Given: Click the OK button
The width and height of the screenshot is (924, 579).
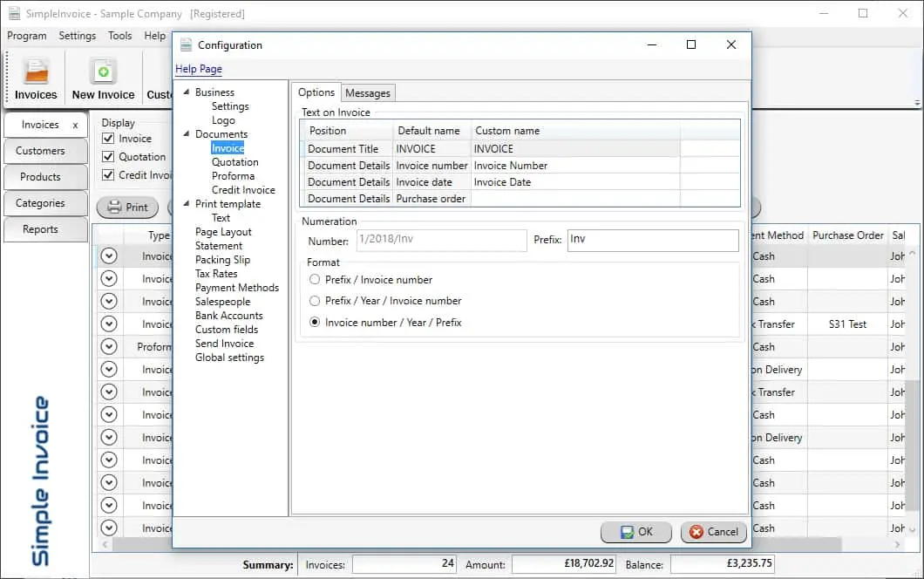Looking at the screenshot, I should tap(635, 532).
